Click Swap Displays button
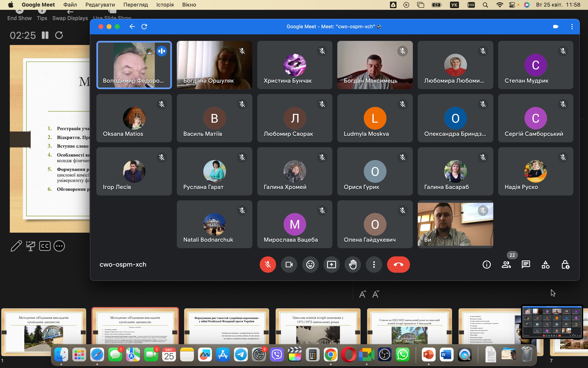The image size is (588, 368). click(x=70, y=15)
